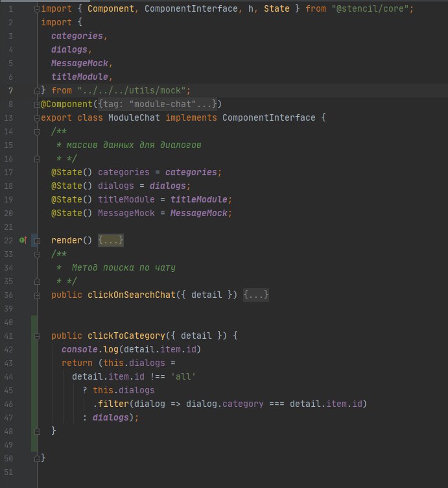Click ComponentInterface after implements on line 13
The width and height of the screenshot is (448, 488).
click(269, 117)
